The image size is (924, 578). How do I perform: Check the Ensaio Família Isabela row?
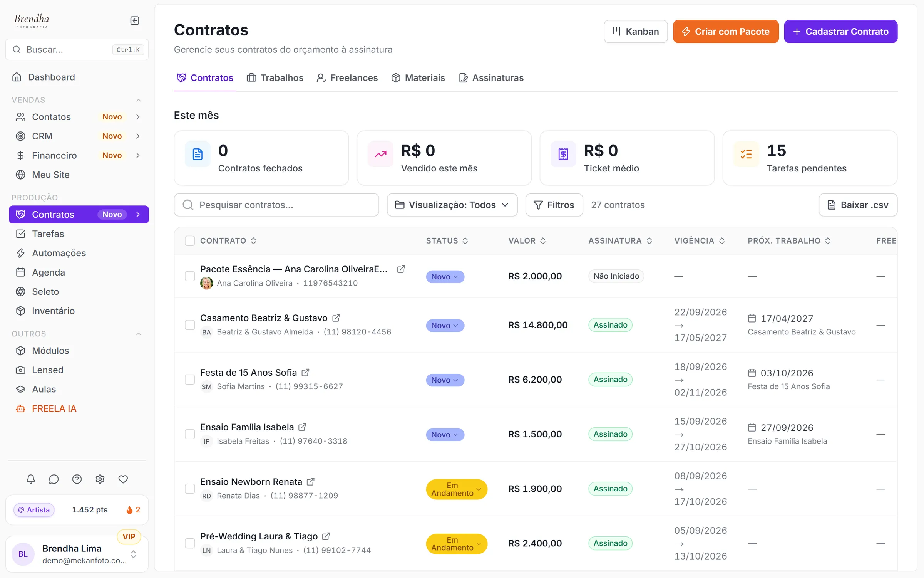pyautogui.click(x=190, y=434)
